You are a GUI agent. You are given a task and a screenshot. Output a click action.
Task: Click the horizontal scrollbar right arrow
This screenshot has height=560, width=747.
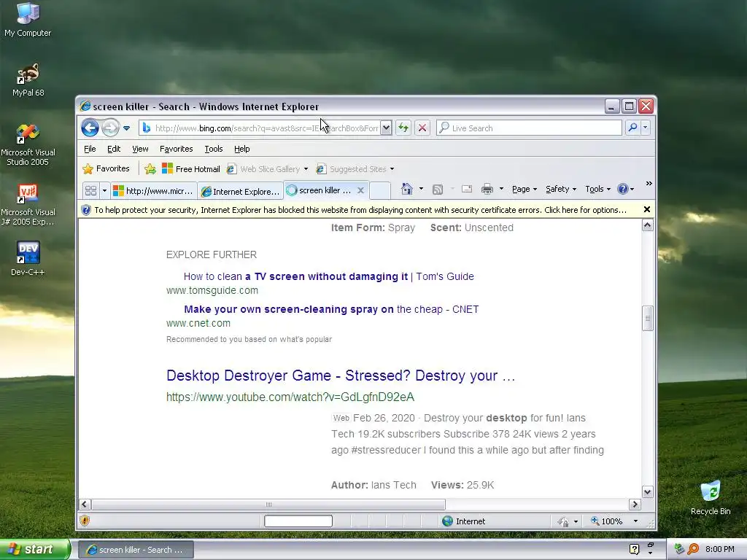(x=635, y=505)
